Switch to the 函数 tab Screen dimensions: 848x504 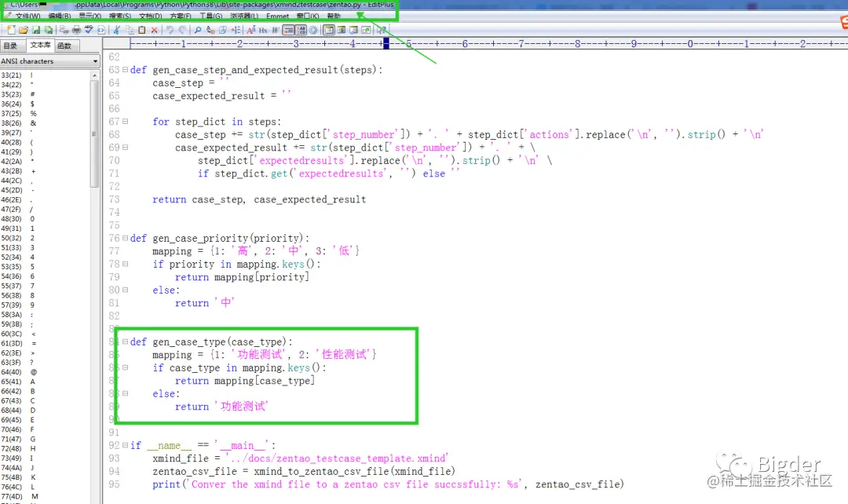65,46
